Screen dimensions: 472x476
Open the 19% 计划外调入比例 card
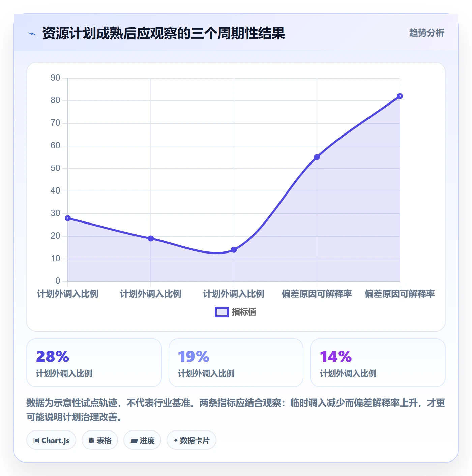tap(236, 363)
